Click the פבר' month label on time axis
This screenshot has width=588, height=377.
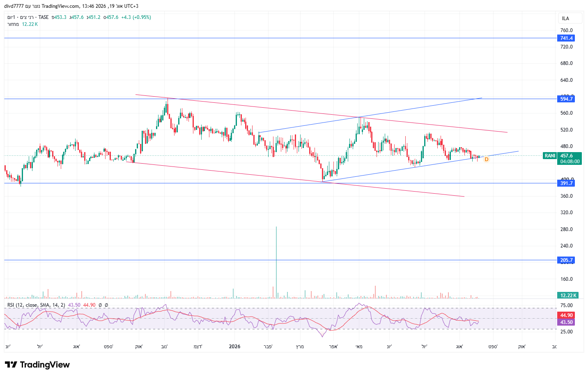pos(268,347)
